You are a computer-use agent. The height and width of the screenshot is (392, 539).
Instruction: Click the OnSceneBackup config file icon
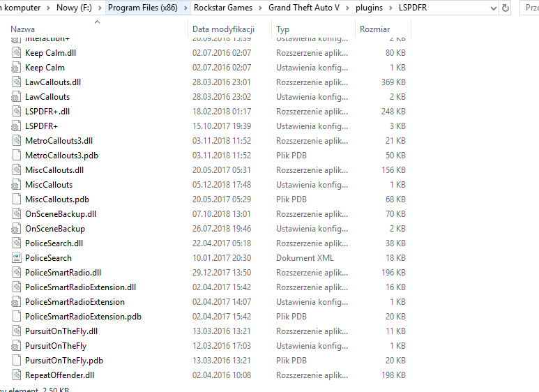point(16,229)
